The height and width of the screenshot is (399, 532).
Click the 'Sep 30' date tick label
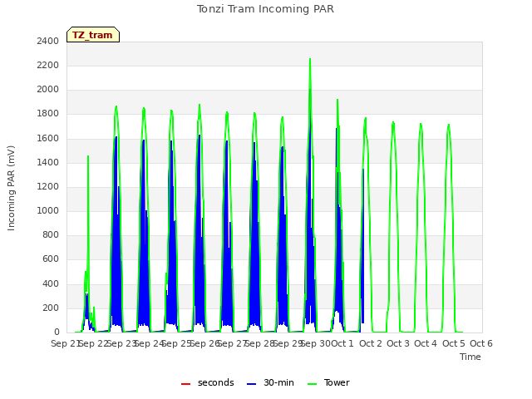pos(316,343)
